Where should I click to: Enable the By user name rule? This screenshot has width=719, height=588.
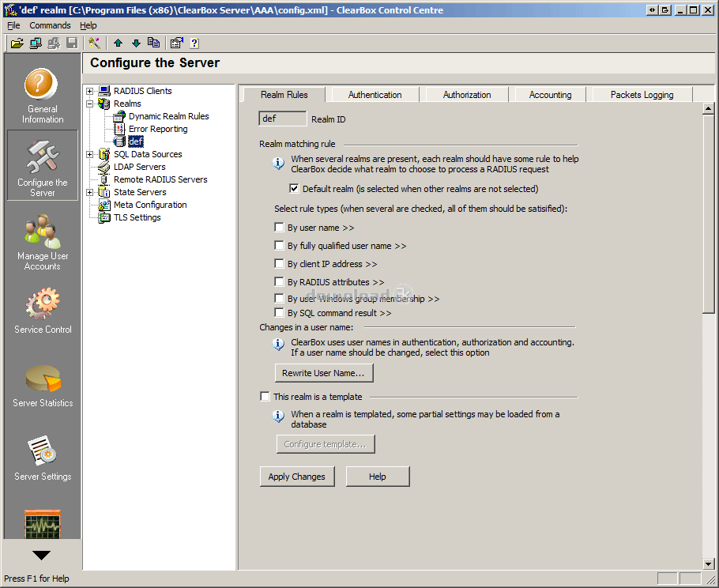(279, 227)
